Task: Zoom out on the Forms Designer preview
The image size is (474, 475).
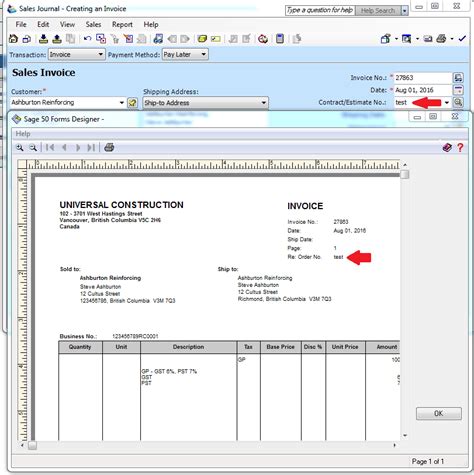Action: [33, 147]
